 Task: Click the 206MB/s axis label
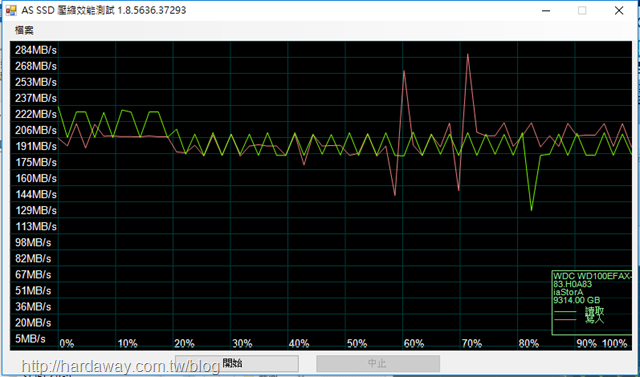36,130
